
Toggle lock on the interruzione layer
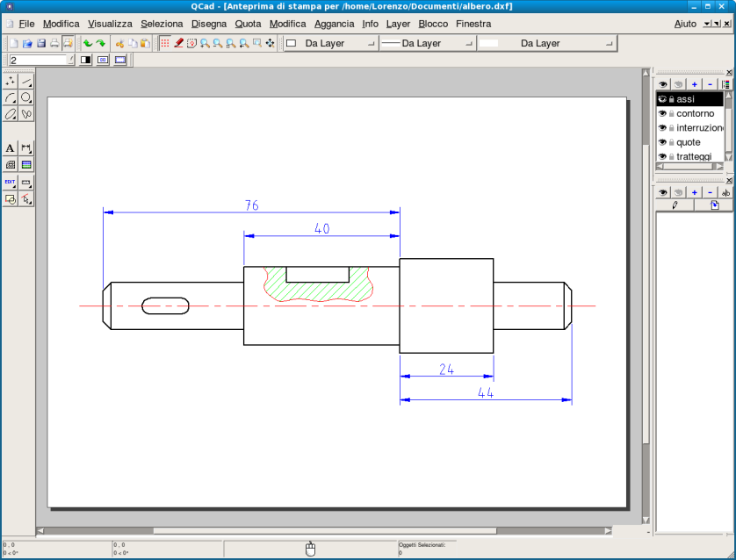click(671, 128)
